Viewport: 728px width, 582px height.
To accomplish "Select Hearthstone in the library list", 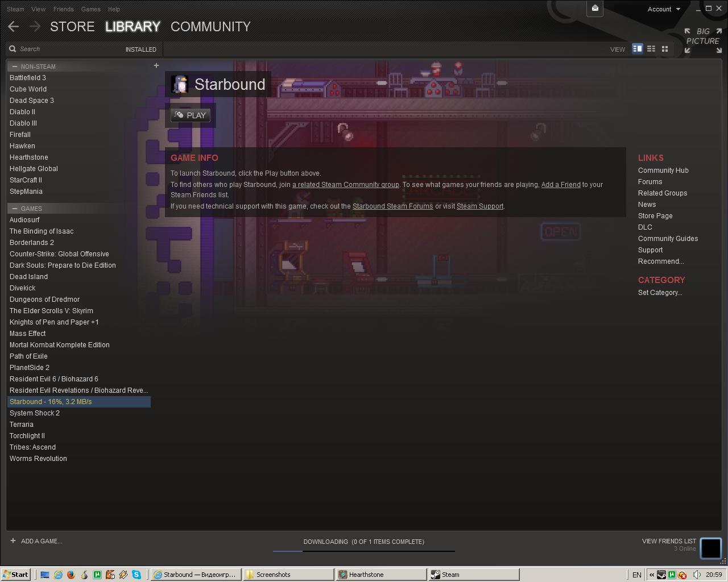I will 79,157.
